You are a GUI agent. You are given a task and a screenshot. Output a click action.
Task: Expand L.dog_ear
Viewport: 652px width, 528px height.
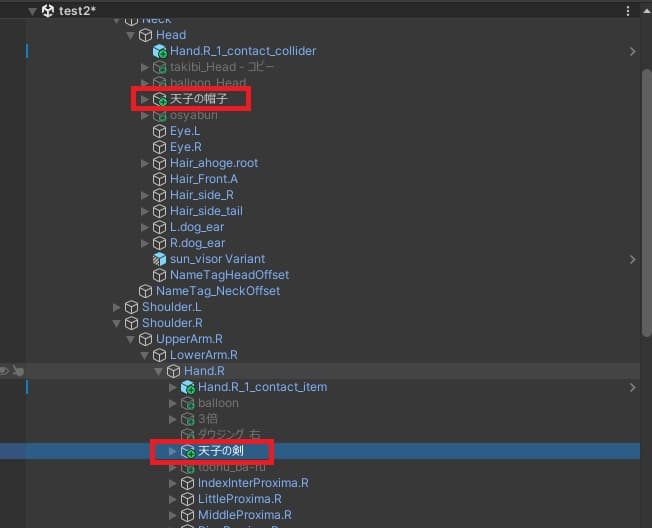tap(144, 227)
